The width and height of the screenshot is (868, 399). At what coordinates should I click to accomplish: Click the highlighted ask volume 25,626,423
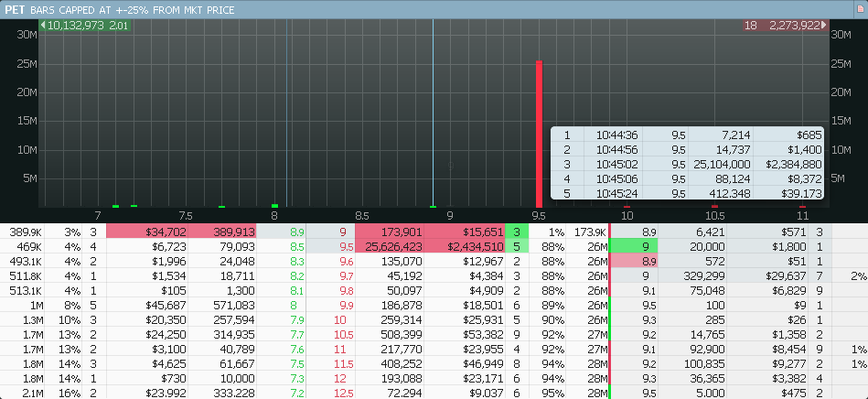[x=389, y=246]
